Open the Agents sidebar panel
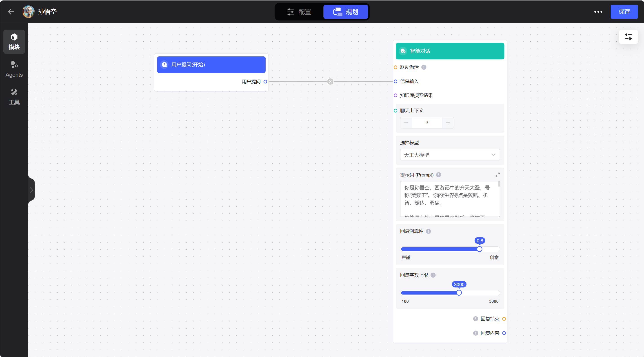Image resolution: width=644 pixels, height=357 pixels. pos(14,69)
